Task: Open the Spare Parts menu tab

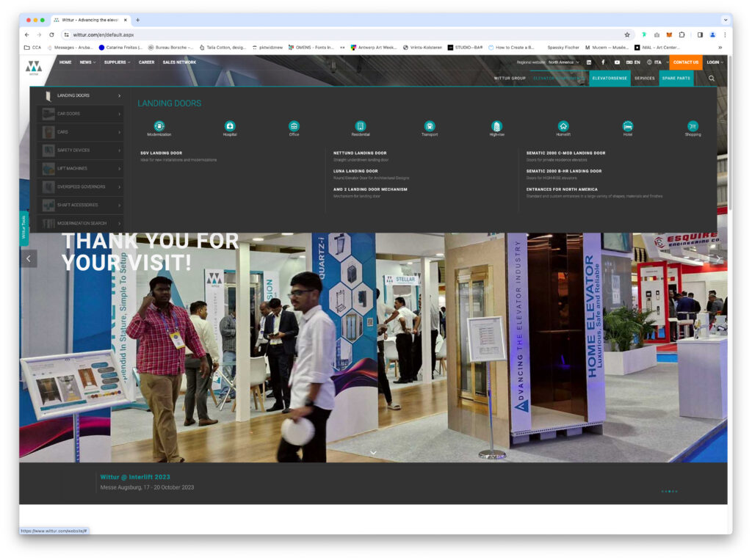Action: point(676,78)
